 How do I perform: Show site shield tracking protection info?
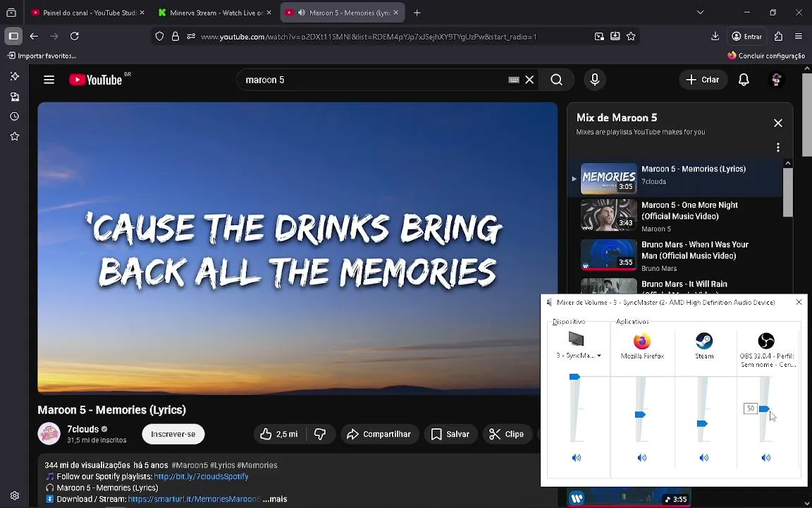pyautogui.click(x=159, y=36)
